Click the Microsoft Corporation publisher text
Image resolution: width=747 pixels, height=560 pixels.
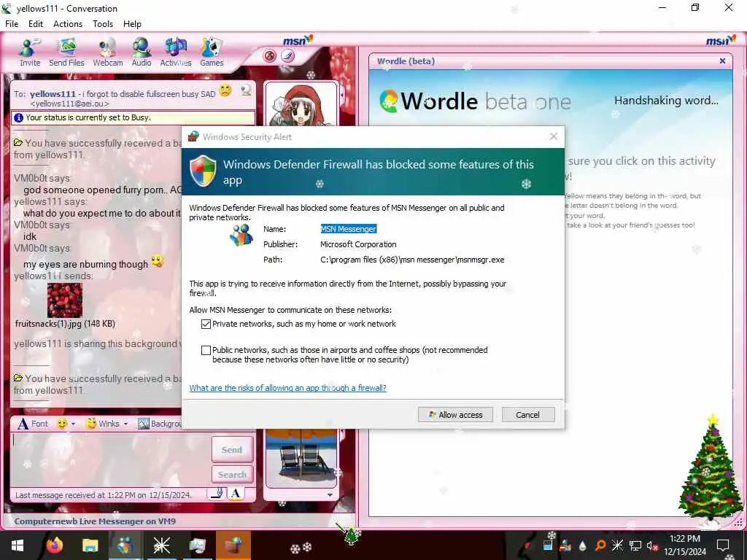coord(358,244)
